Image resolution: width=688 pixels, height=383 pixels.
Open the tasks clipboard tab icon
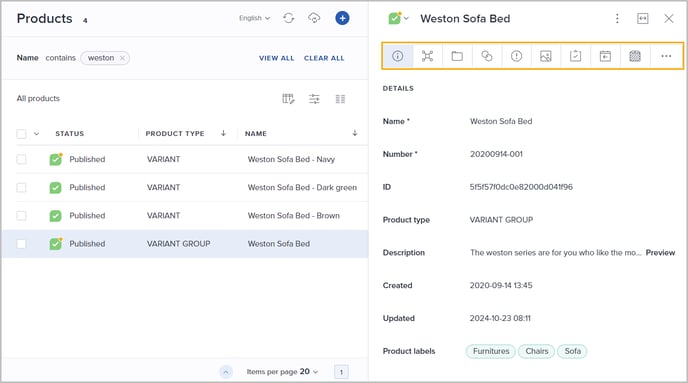pyautogui.click(x=575, y=56)
